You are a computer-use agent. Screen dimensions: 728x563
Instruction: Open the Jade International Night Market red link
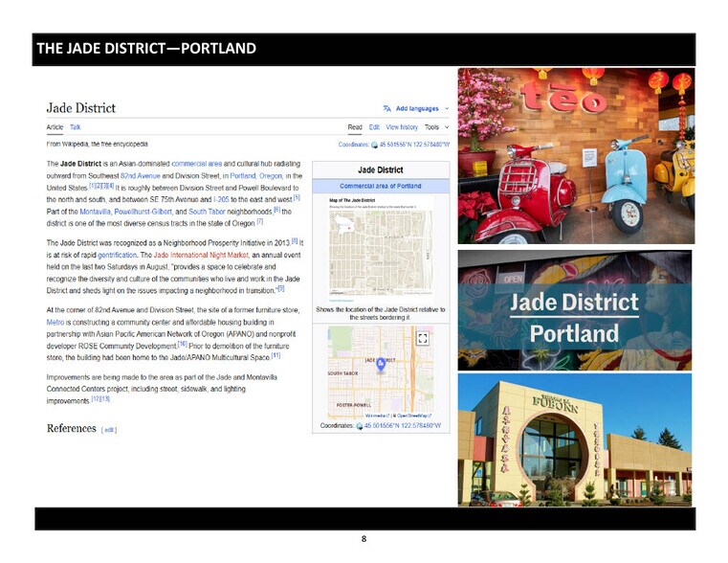tap(201, 255)
